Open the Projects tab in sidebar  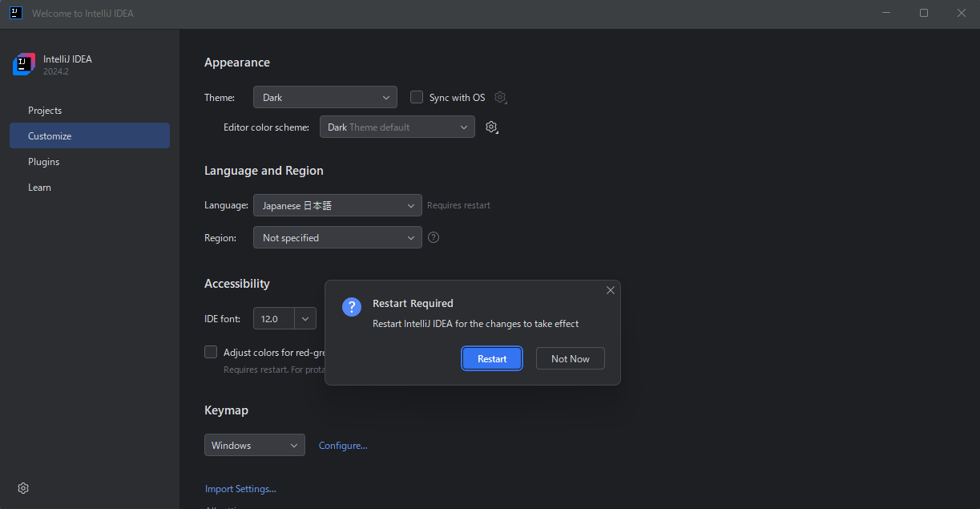[90, 110]
